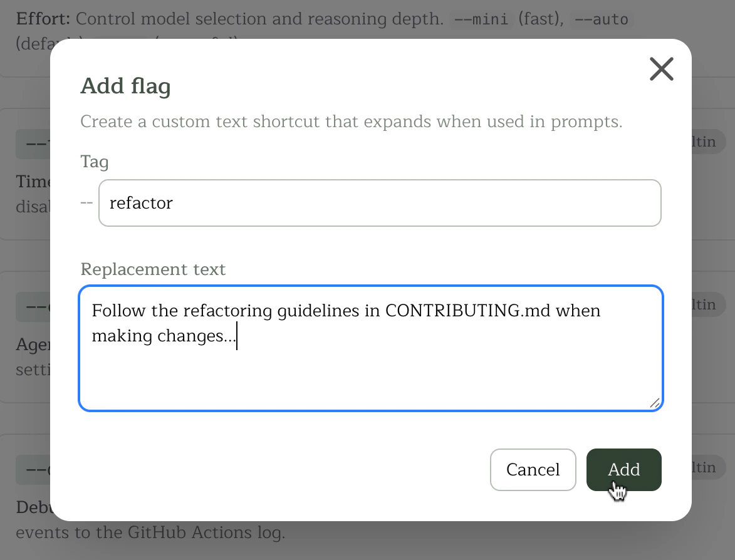Focus the Replacement text textarea
The width and height of the screenshot is (735, 560).
coord(371,348)
